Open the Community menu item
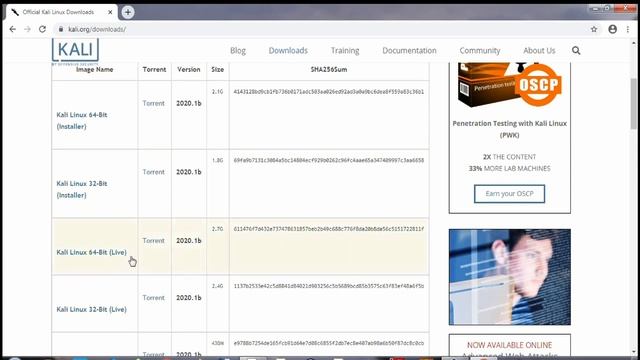The image size is (640, 360). [x=480, y=51]
